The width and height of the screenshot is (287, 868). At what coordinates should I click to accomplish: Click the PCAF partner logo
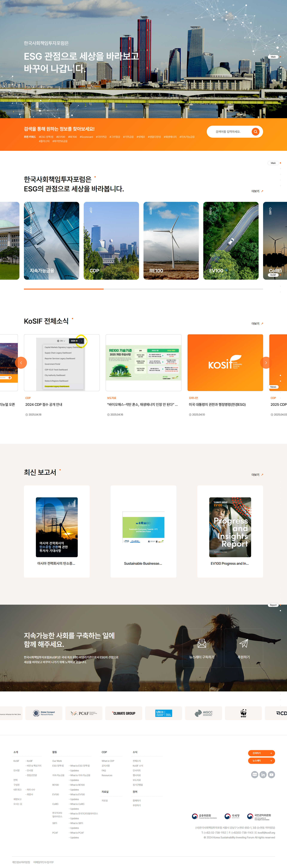pyautogui.click(x=84, y=713)
